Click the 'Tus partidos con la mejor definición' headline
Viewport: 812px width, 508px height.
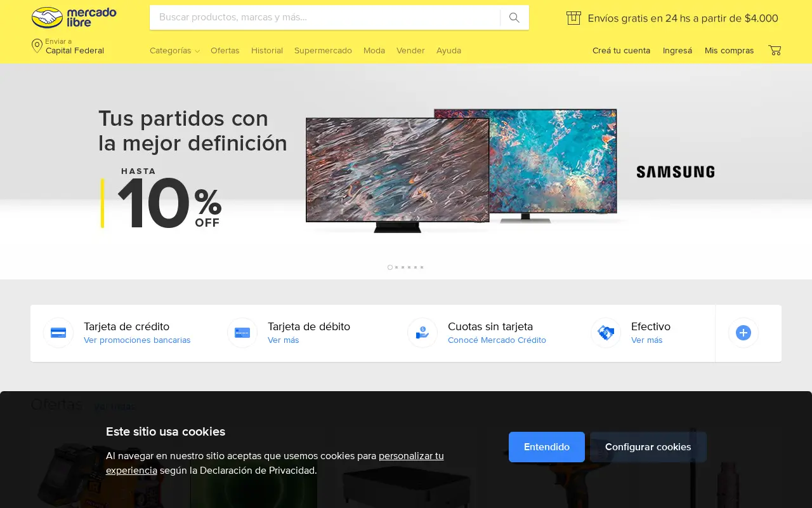[193, 131]
